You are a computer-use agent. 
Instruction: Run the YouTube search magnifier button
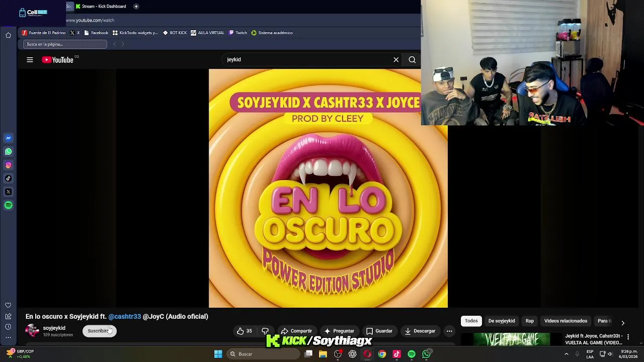coord(412,60)
